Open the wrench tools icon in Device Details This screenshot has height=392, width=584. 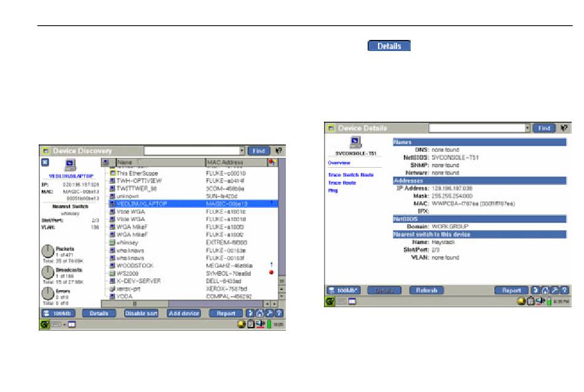(553, 290)
